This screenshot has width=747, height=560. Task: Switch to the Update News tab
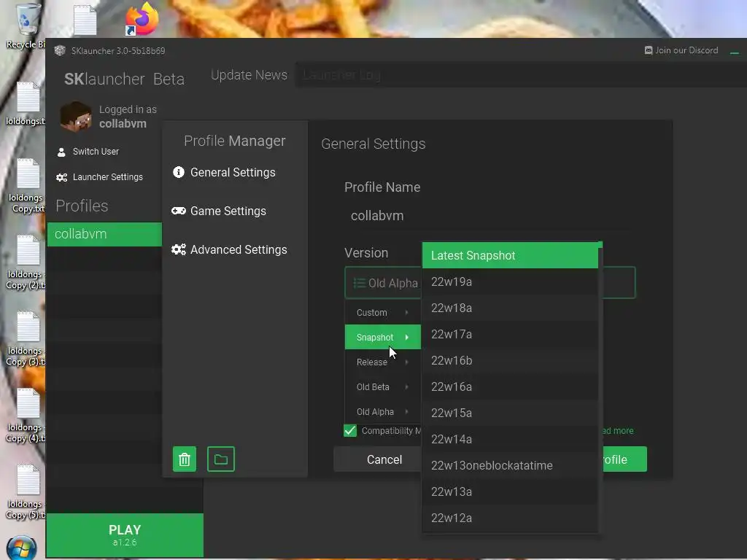(x=249, y=75)
